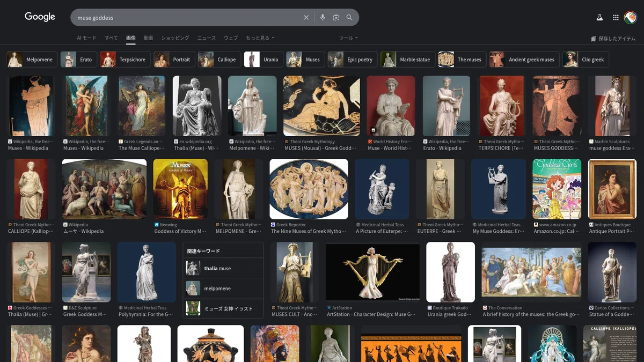The height and width of the screenshot is (362, 644).
Task: Switch to the 動画 tab
Action: point(148,38)
